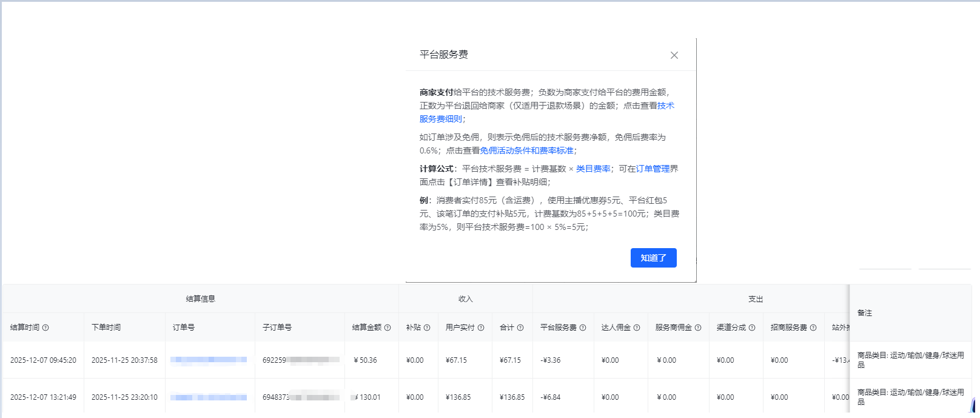Viewport: 980px width, 418px height.
Task: Select order time 2025-11-25 20:37:58
Action: coord(124,360)
